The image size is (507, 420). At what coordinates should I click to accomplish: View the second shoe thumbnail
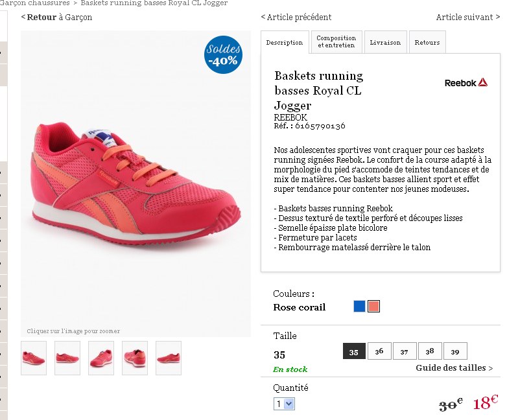tap(67, 358)
